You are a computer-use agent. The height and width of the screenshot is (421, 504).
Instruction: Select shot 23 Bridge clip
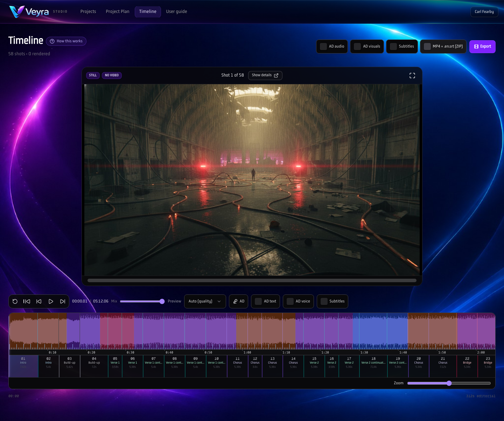click(486, 366)
